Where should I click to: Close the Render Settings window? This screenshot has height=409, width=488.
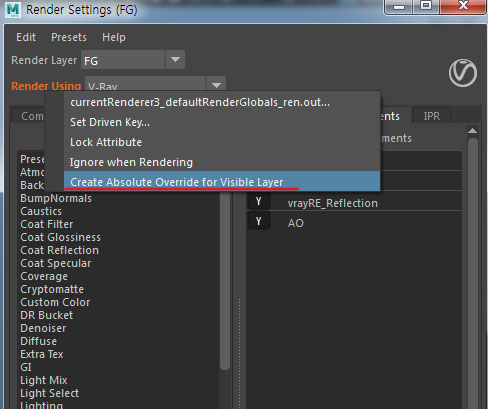[463, 7]
